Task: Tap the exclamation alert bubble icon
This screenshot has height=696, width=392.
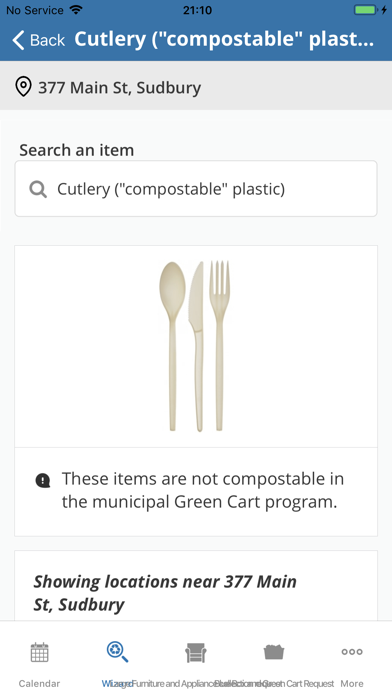Action: [x=43, y=480]
